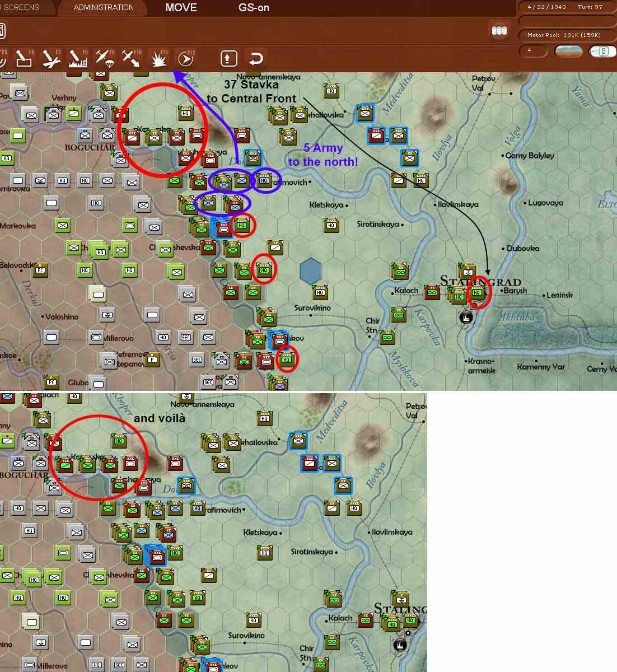617x672 pixels.
Task: Click the F12 circular arrow icon
Action: click(185, 58)
